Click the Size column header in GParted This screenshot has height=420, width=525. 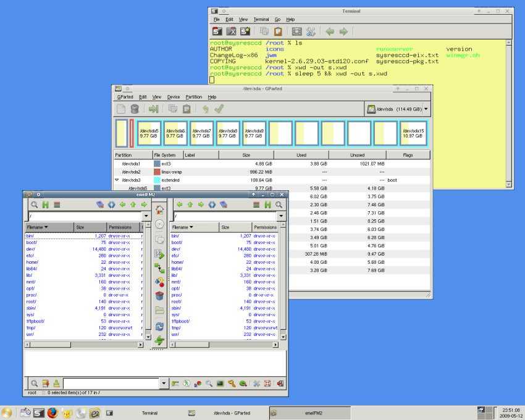coord(246,155)
